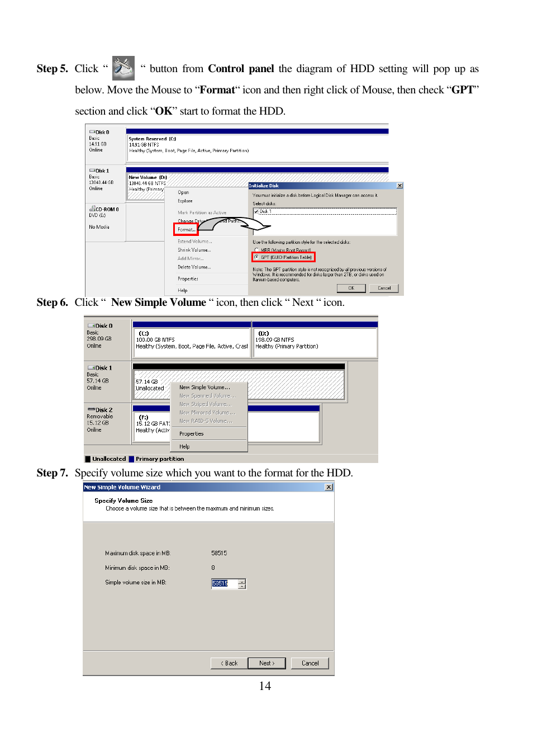Decrease volume size with spinner down arrow
This screenshot has width=533, height=756.
[x=242, y=587]
